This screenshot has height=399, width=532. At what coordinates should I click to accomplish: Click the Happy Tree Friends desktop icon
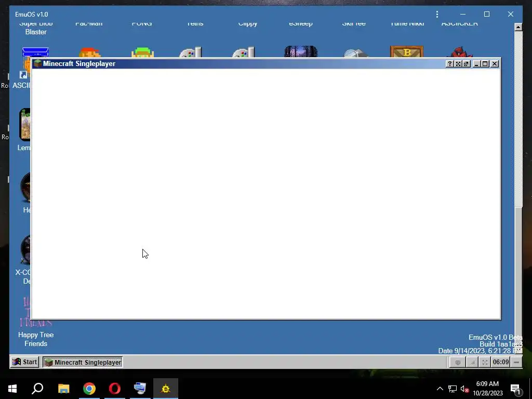click(36, 321)
